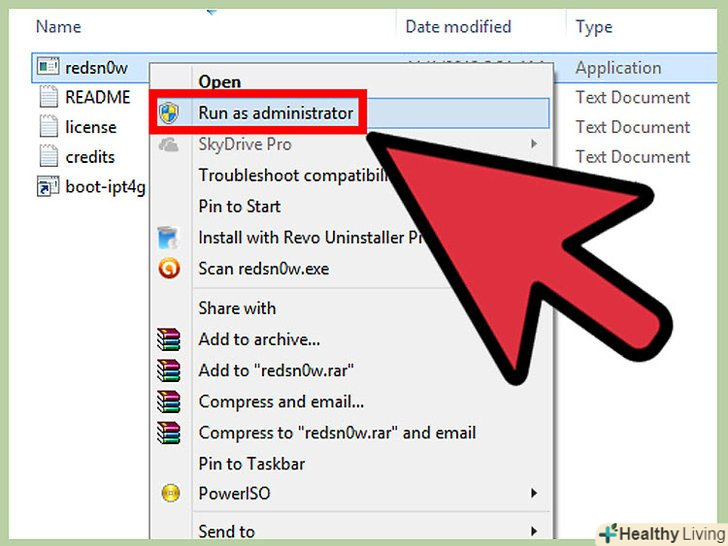Open the Send to menu entry
The image size is (728, 546).
coord(227,531)
